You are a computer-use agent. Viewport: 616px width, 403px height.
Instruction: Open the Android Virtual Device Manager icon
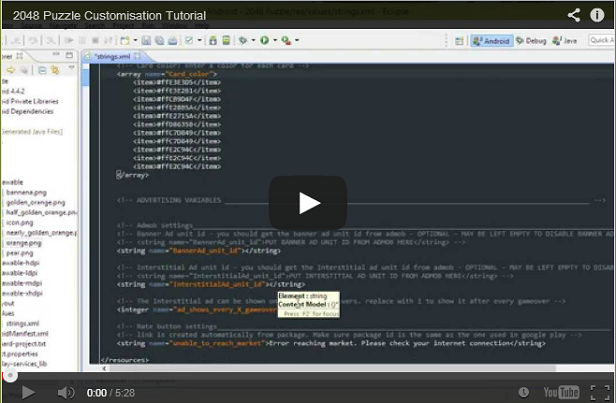pos(226,40)
